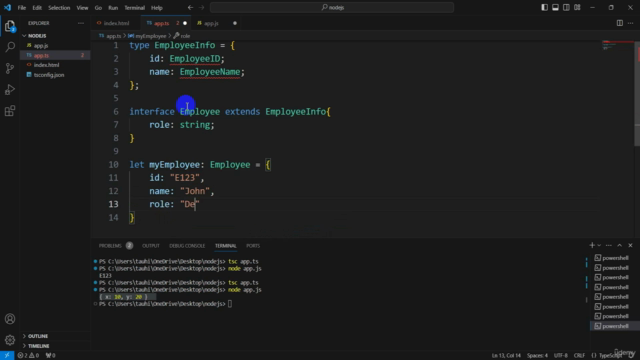
Task: Switch to the Debug Console panel tab
Action: tap(187, 246)
